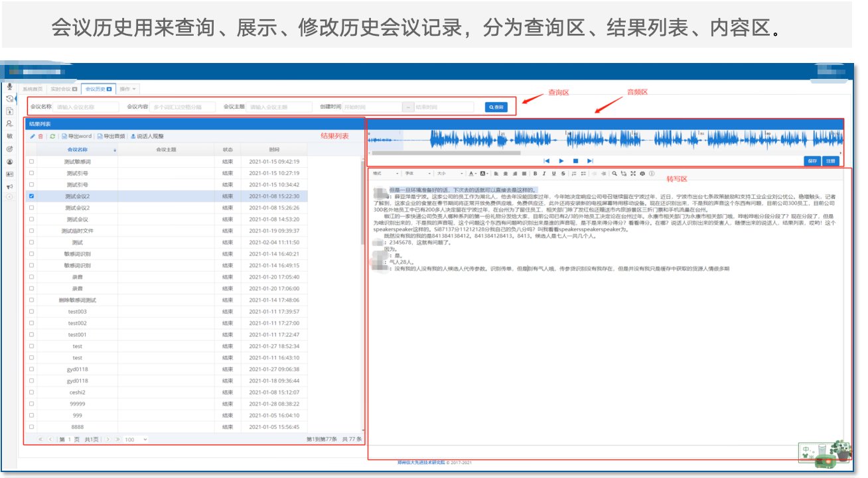Click the pencil edit icon in 结果列表 toolbar
The width and height of the screenshot is (868, 478).
[33, 137]
